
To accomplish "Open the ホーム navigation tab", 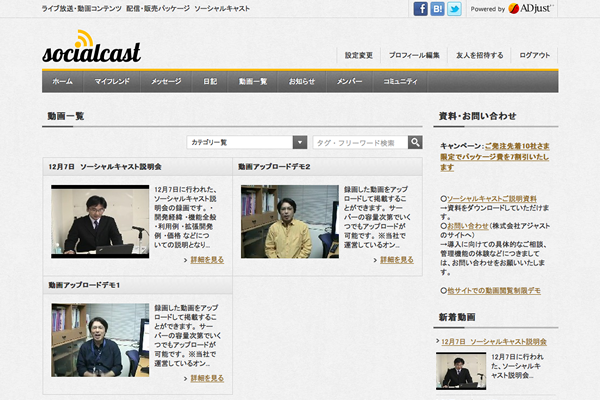I will [x=62, y=81].
